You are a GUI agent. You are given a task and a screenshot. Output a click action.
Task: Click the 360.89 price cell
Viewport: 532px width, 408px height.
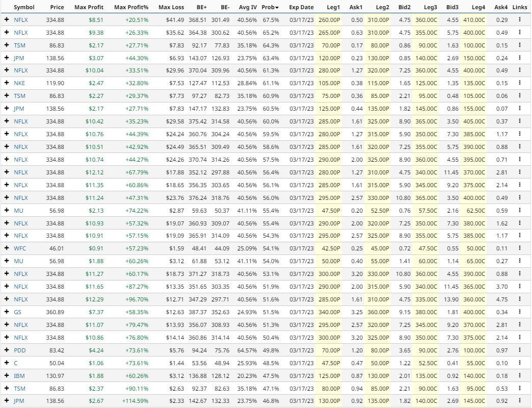[x=55, y=312]
